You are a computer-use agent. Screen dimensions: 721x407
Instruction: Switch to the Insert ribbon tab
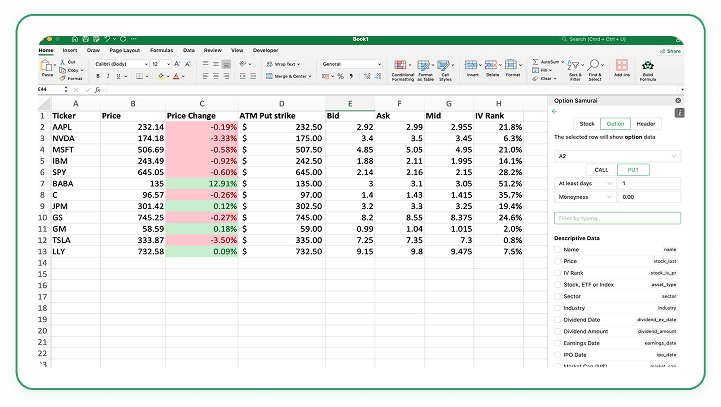click(70, 51)
